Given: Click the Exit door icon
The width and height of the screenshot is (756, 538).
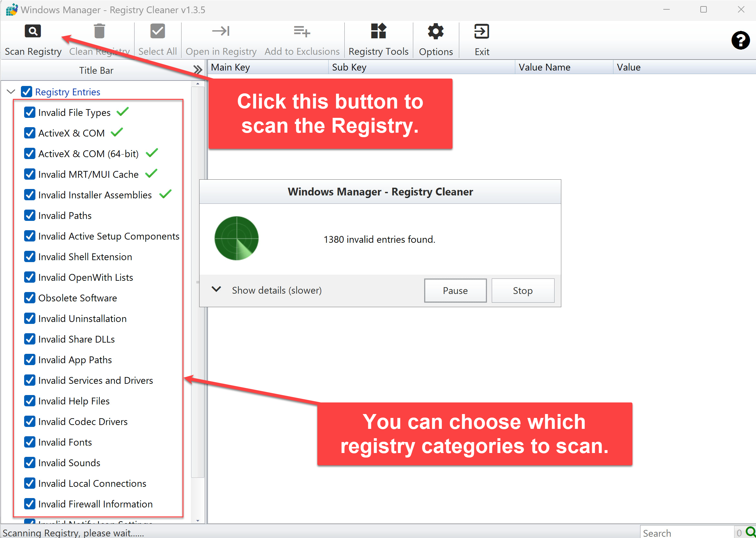Looking at the screenshot, I should pos(481,31).
